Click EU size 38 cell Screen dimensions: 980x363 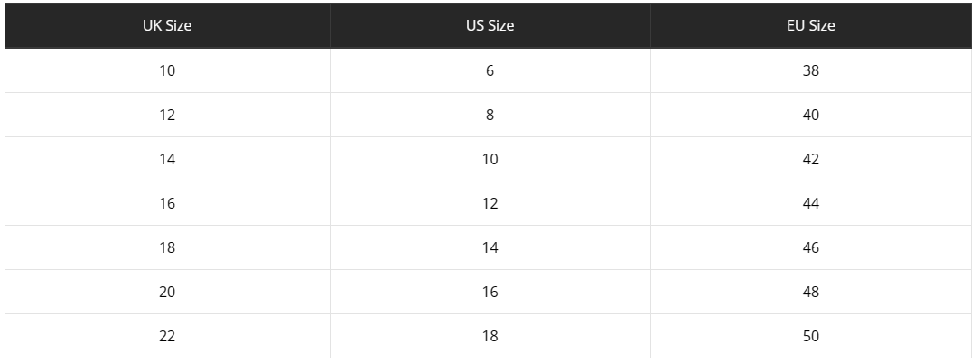[x=811, y=70]
